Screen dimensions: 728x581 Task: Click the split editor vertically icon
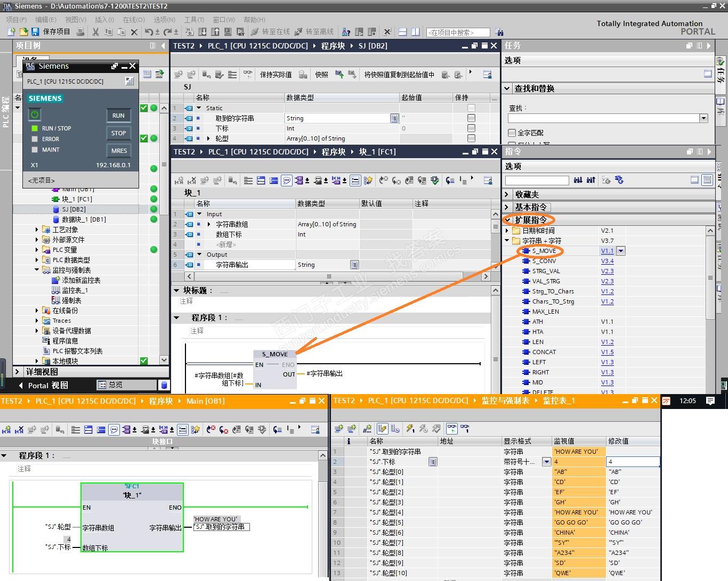point(416,32)
